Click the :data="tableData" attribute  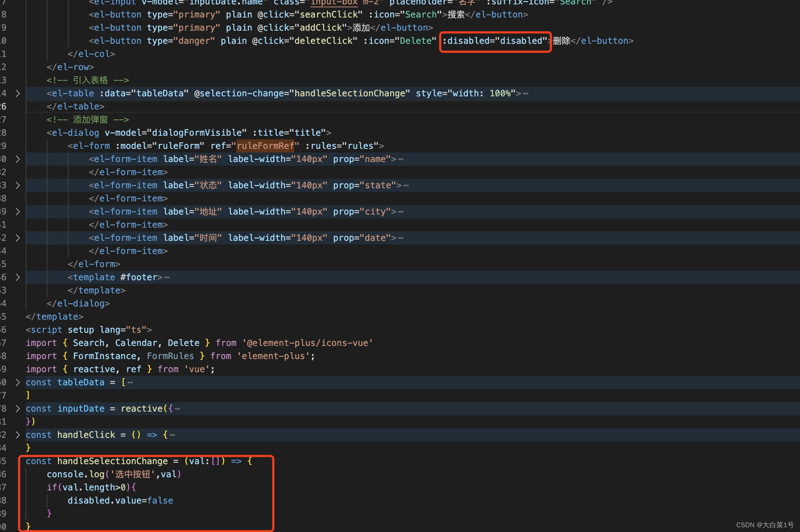point(144,93)
